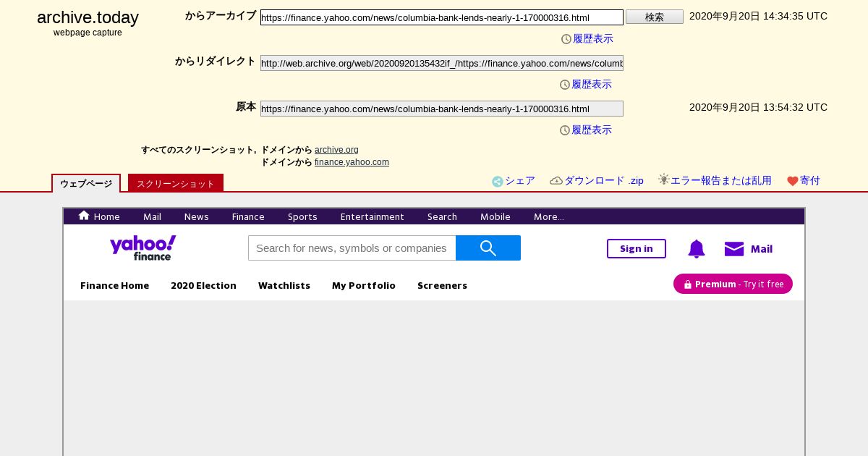Click the Mail text link near bell
This screenshot has width=868, height=456.
pyautogui.click(x=762, y=249)
